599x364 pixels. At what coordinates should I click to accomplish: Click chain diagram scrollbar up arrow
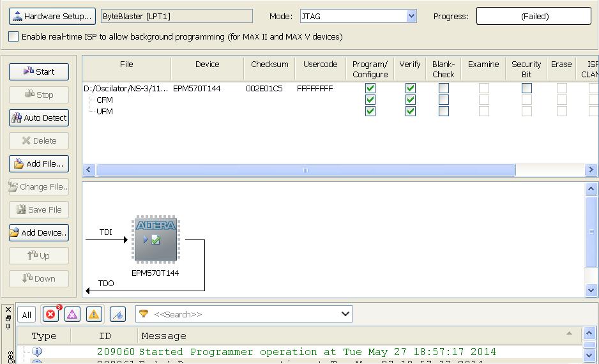click(591, 188)
